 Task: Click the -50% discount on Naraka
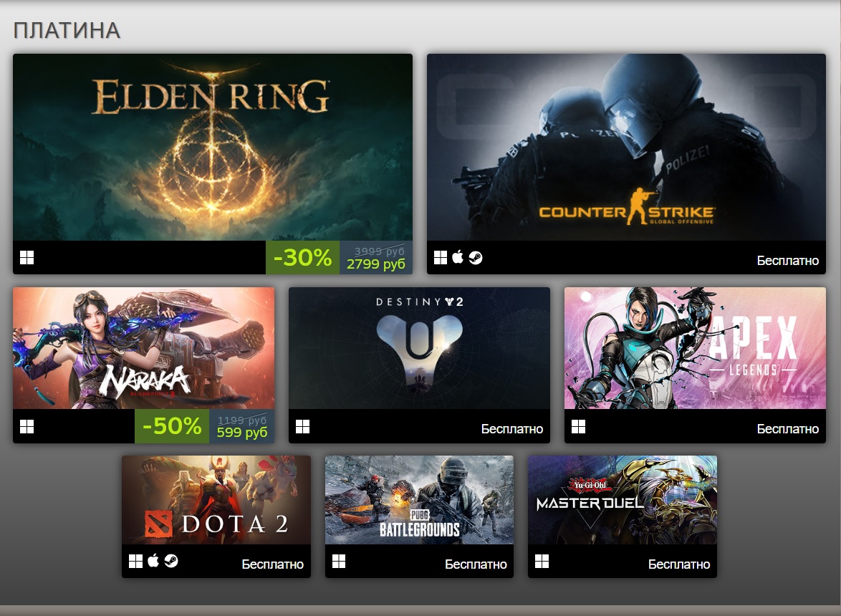(172, 426)
